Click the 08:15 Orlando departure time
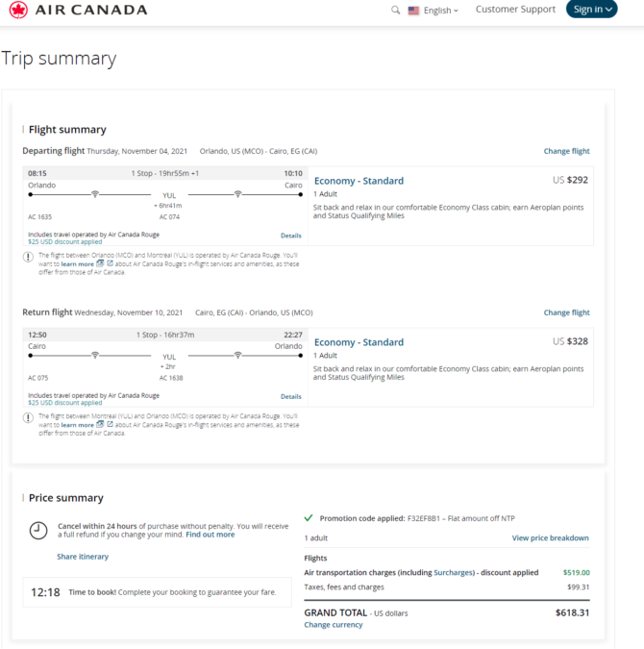 tap(37, 173)
